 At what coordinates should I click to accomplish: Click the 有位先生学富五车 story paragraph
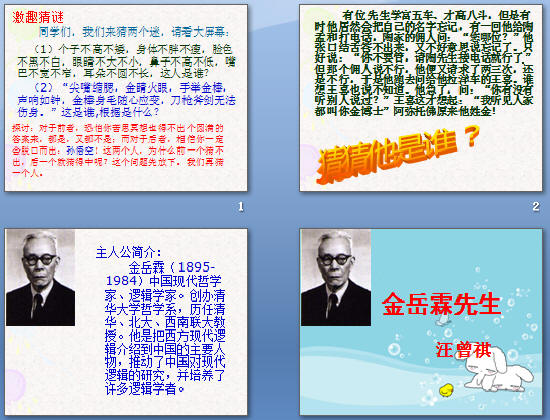point(424,64)
